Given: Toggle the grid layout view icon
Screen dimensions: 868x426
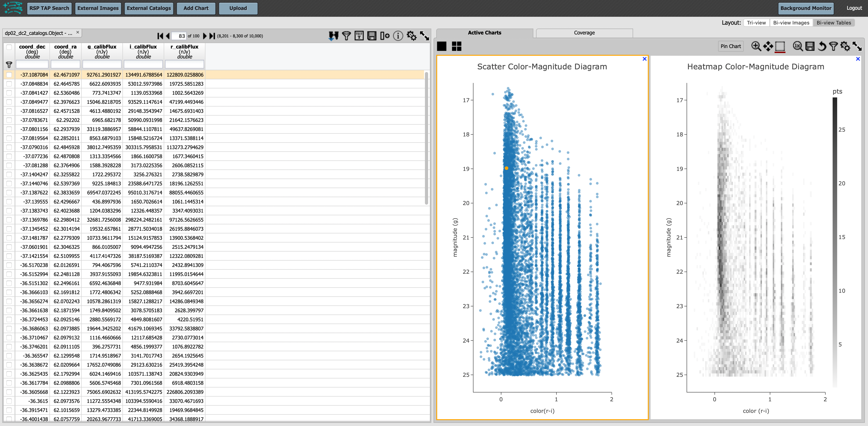Looking at the screenshot, I should click(x=455, y=46).
